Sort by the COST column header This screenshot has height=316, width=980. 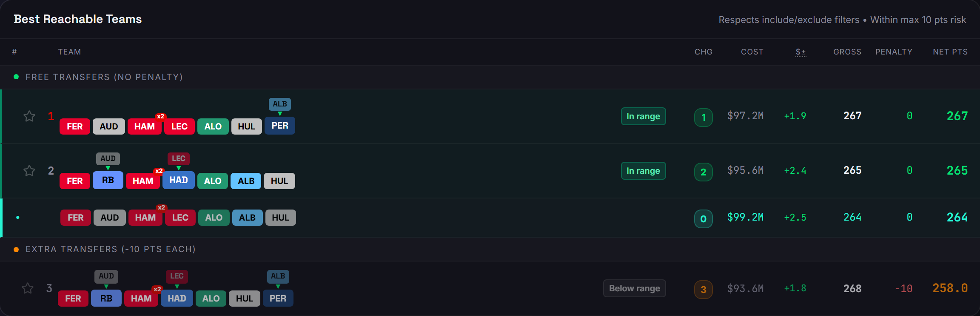(x=752, y=52)
